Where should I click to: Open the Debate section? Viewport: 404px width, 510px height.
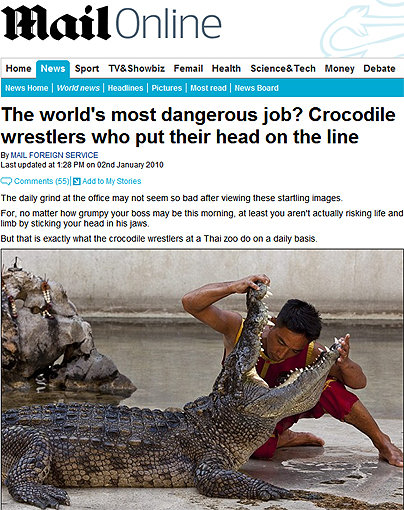pyautogui.click(x=379, y=69)
